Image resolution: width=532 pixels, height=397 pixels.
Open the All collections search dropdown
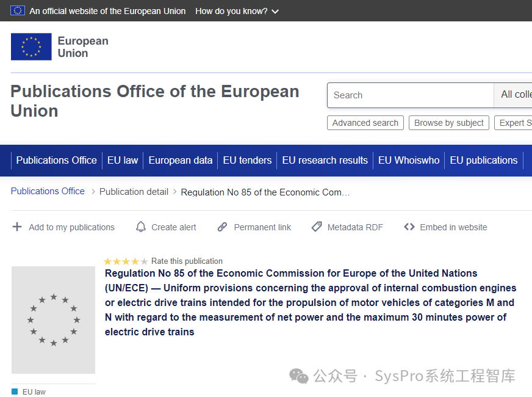click(x=515, y=95)
